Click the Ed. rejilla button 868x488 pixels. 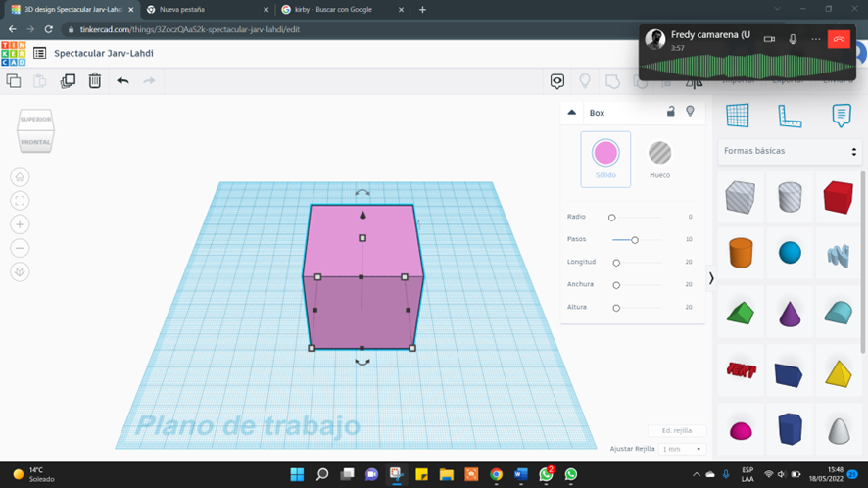click(677, 430)
